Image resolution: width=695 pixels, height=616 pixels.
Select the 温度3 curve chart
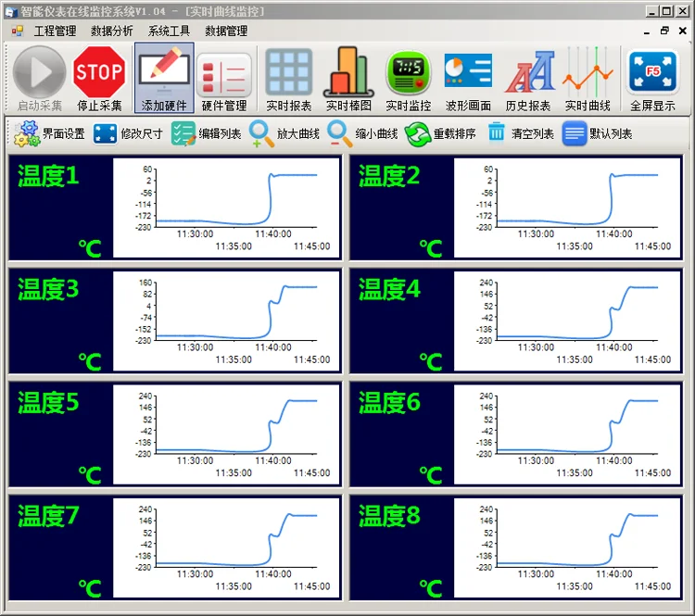(226, 321)
